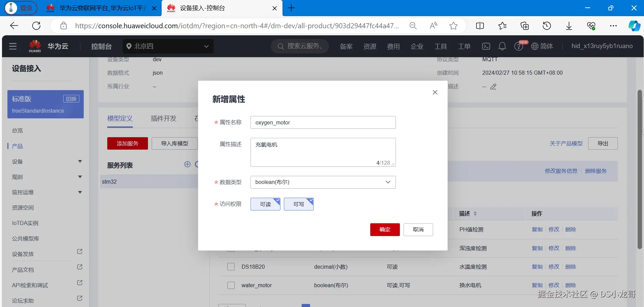Viewport: 644px width, 307px height.
Task: Add this page to favorites with the star
Action: click(453, 26)
